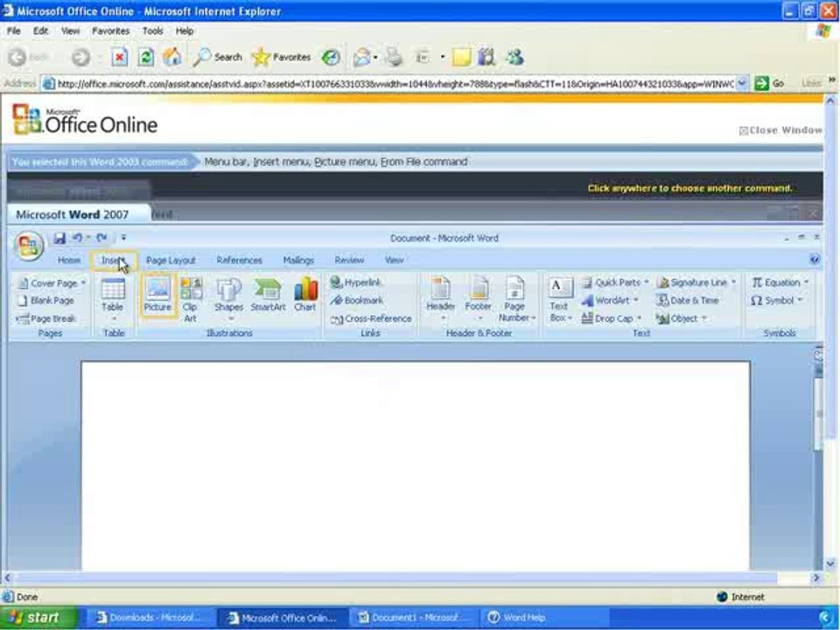Open Word Help question mark icon
This screenshot has height=630, width=840.
pos(815,260)
